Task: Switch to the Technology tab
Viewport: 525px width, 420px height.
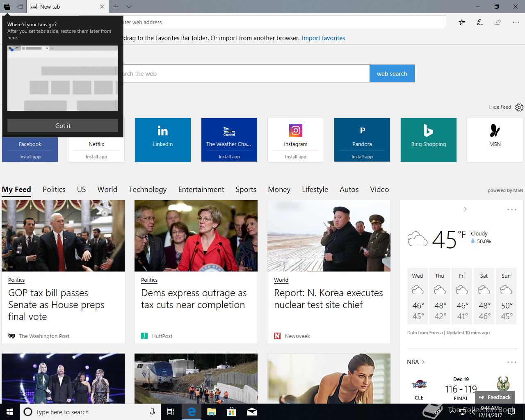Action: click(x=148, y=189)
